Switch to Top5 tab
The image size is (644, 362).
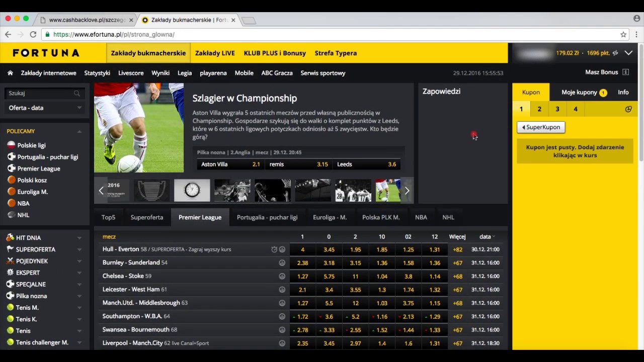pos(108,217)
